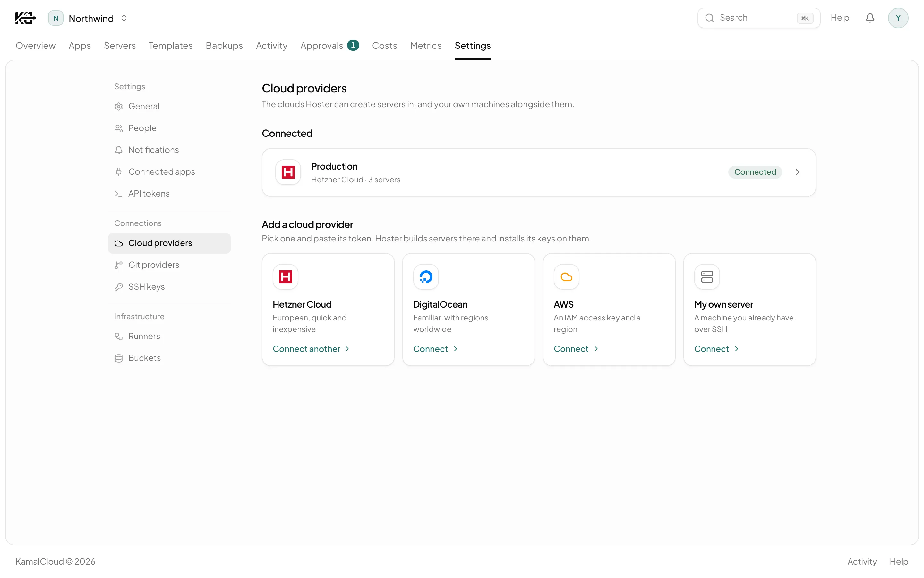Open the Apps tab
The image size is (924, 578).
(80, 46)
